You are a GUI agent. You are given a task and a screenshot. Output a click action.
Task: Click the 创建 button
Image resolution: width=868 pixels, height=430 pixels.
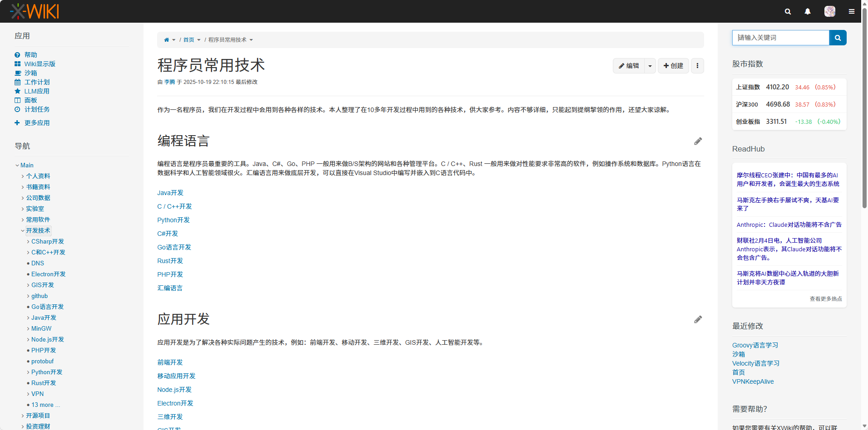pyautogui.click(x=673, y=66)
